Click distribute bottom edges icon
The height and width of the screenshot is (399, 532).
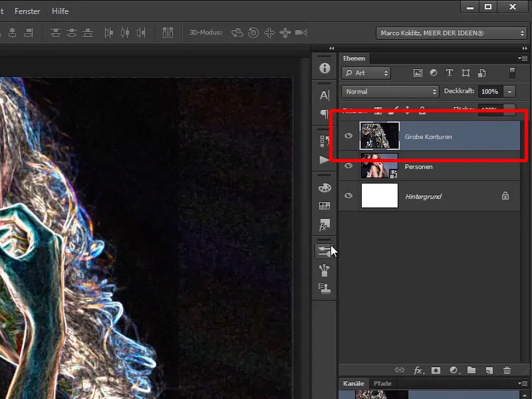[x=88, y=33]
